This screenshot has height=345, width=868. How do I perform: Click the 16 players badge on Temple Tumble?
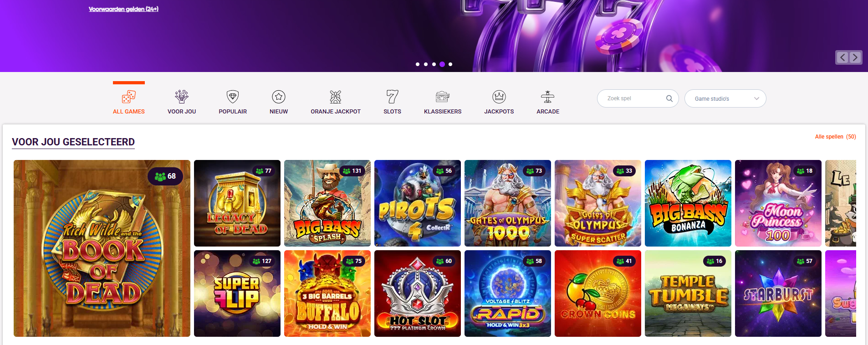pyautogui.click(x=715, y=261)
